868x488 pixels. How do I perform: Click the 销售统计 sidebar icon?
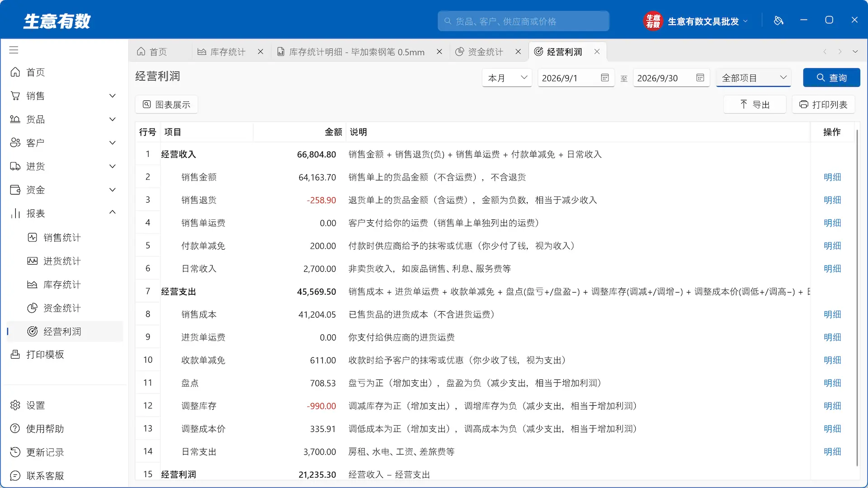[33, 237]
